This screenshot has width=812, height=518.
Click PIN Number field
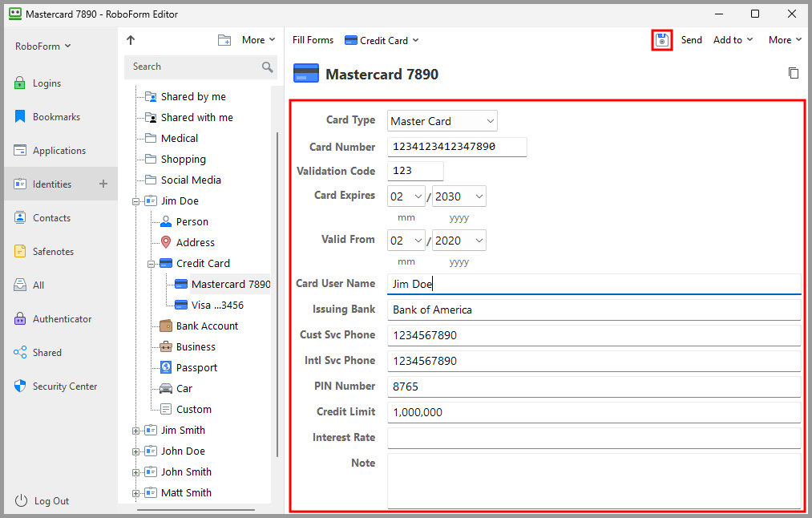(594, 386)
